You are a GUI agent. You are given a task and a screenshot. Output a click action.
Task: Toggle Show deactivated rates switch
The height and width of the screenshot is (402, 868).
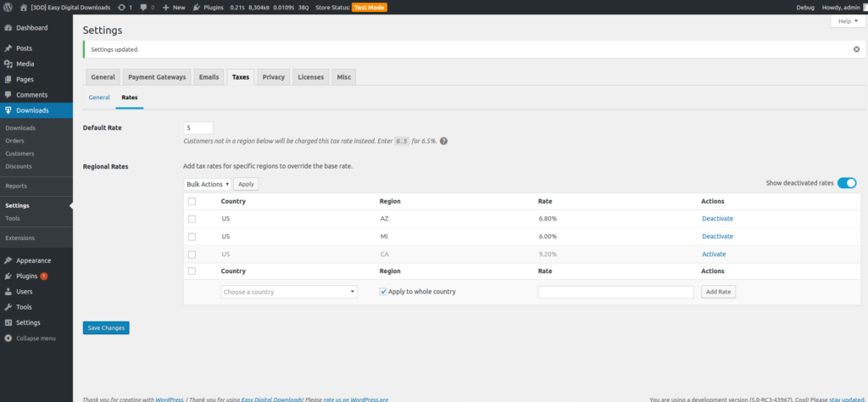tap(847, 182)
